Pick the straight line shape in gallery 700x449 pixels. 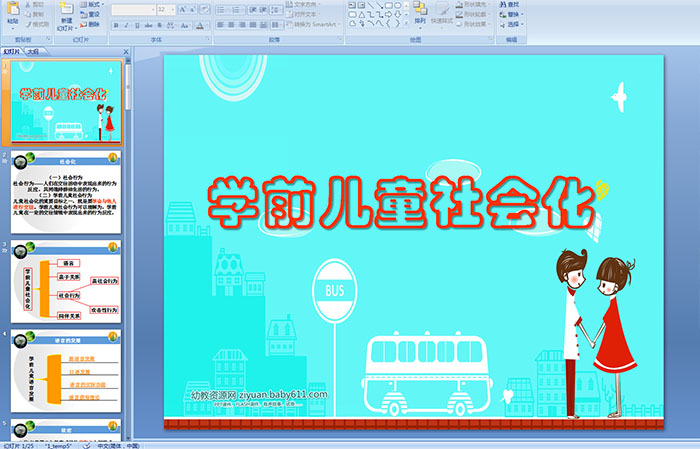(x=370, y=5)
